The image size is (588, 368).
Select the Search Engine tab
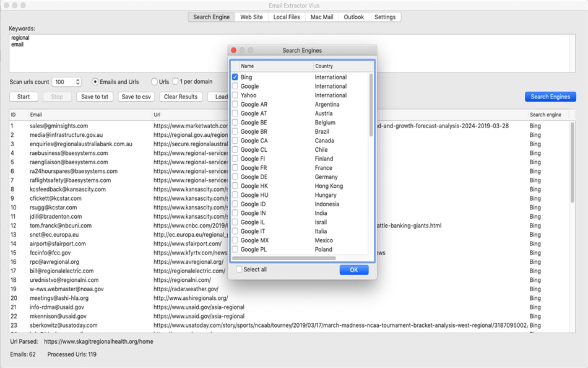coord(212,17)
